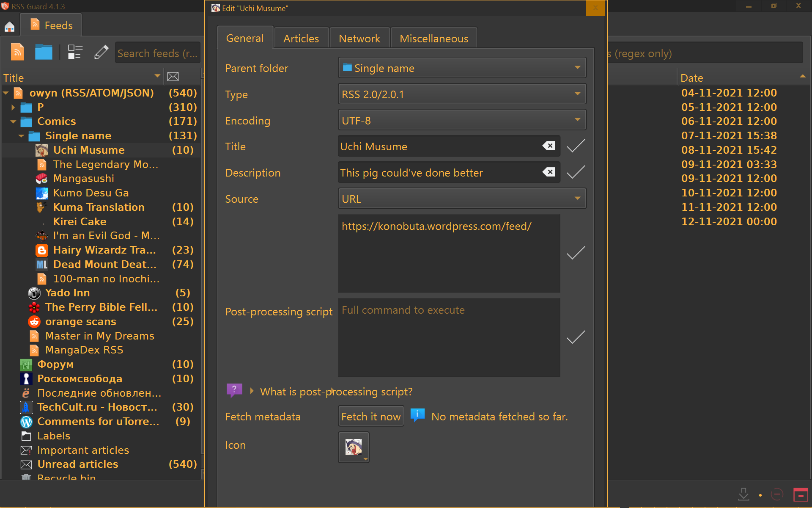This screenshot has width=812, height=508.
Task: Click the Fetch it now button
Action: click(371, 417)
